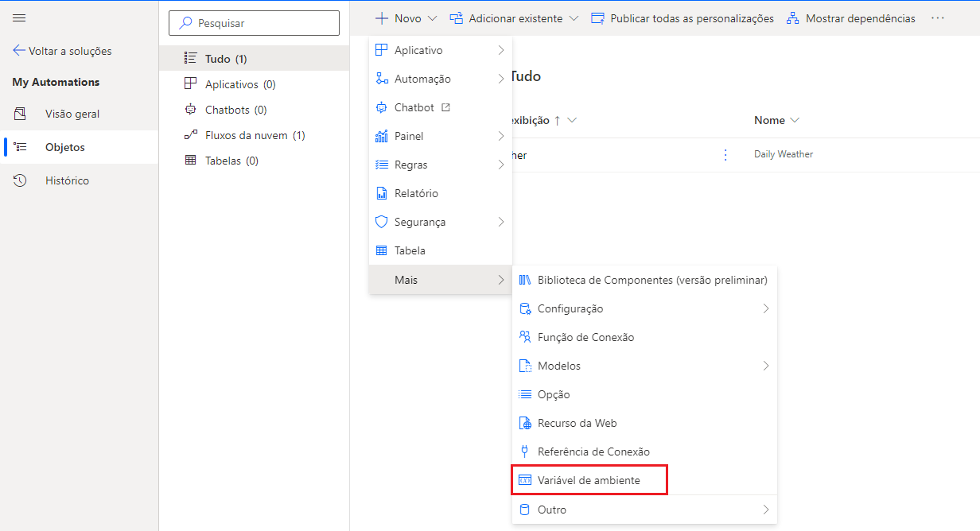Viewport: 980px width, 531px height.
Task: Open the Novo dropdown chevron
Action: 429,17
